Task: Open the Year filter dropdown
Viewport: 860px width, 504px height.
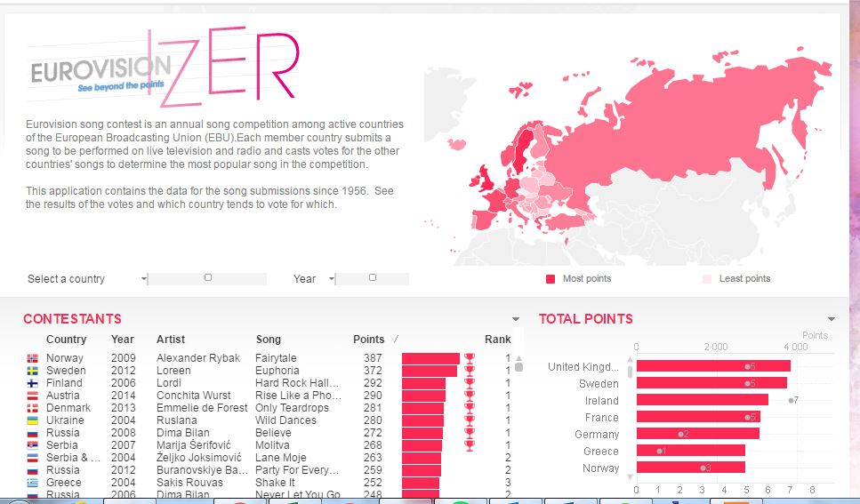Action: tap(331, 278)
